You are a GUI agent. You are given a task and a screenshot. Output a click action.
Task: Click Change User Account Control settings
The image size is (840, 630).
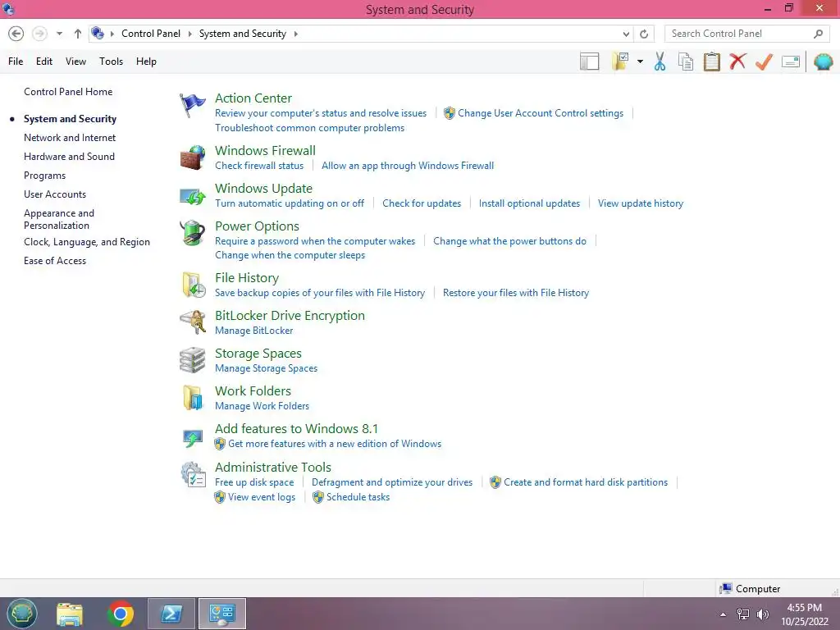click(541, 113)
